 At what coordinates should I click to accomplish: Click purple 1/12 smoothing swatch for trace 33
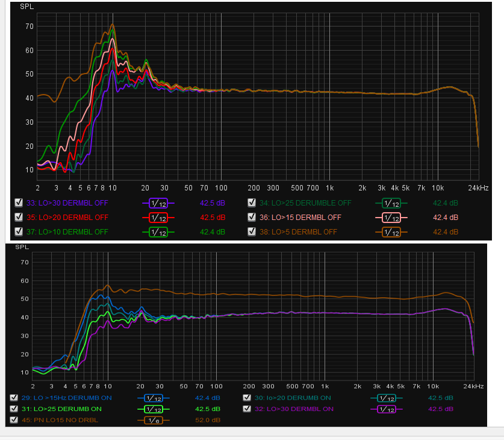click(x=158, y=203)
